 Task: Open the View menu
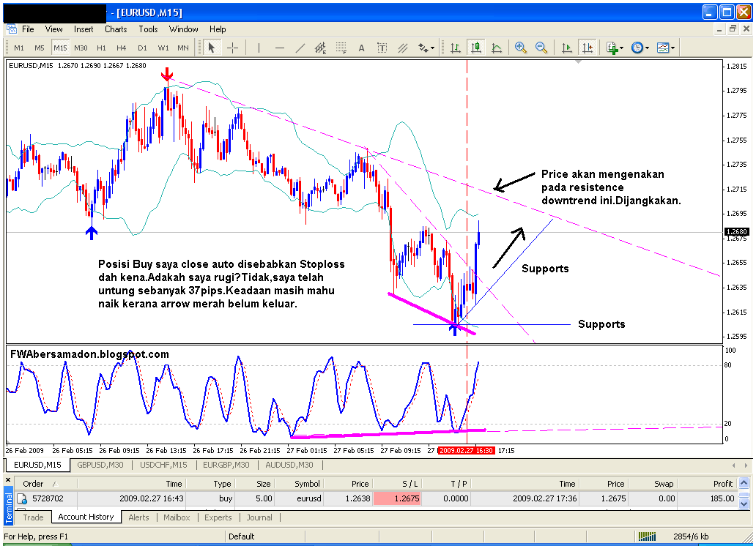tap(54, 29)
